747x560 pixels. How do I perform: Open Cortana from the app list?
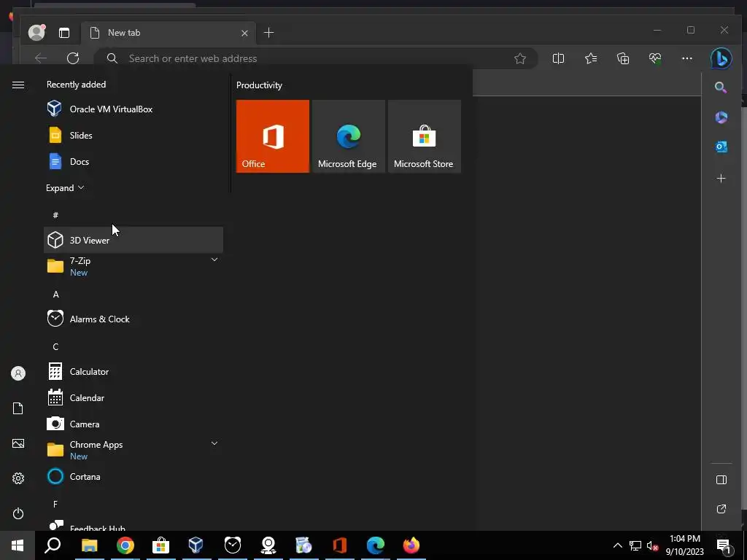pos(133,476)
